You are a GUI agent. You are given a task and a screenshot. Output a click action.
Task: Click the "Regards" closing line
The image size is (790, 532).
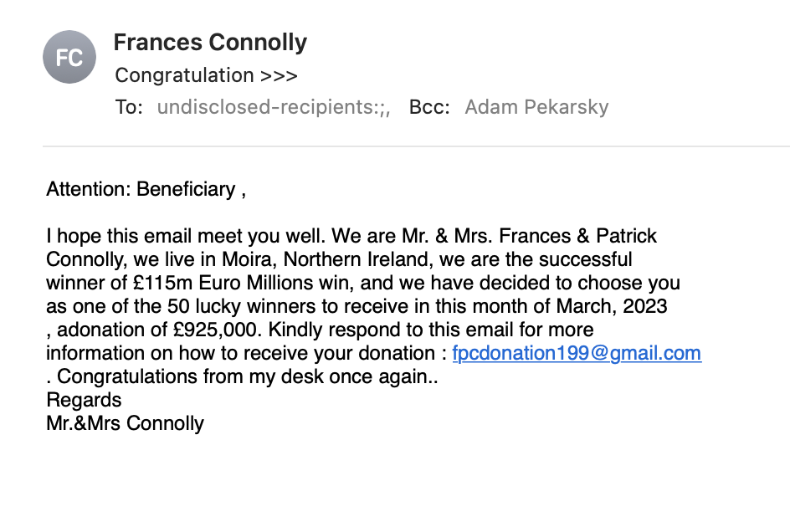[84, 400]
